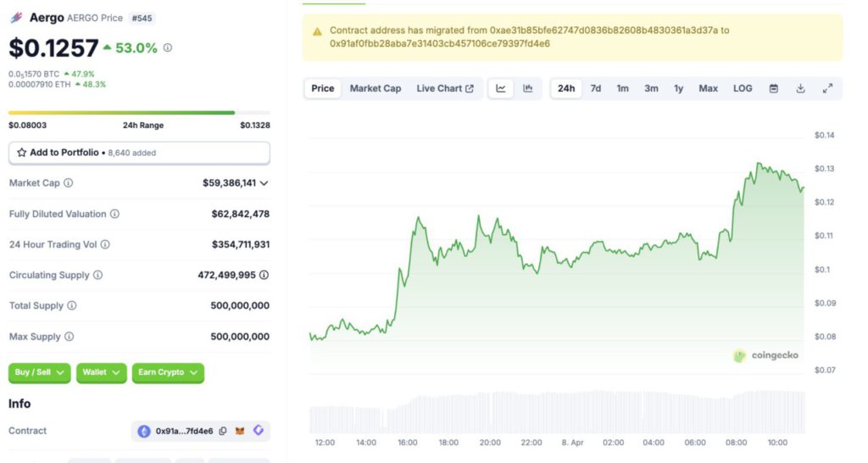Click the warning triangle in migration notice
This screenshot has height=463, width=868.
(317, 32)
